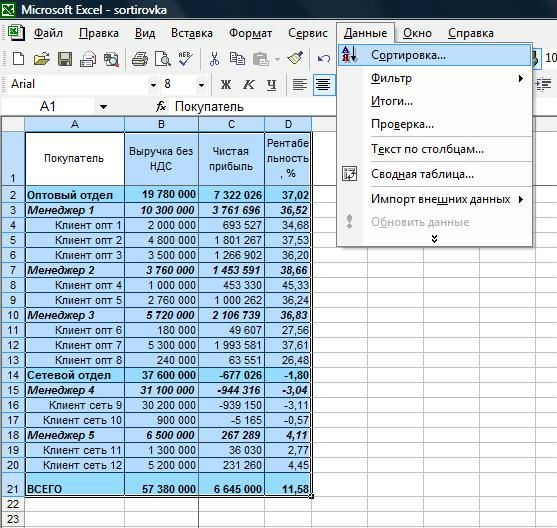Open a file with the folder icon
This screenshot has width=557, height=528.
point(42,59)
